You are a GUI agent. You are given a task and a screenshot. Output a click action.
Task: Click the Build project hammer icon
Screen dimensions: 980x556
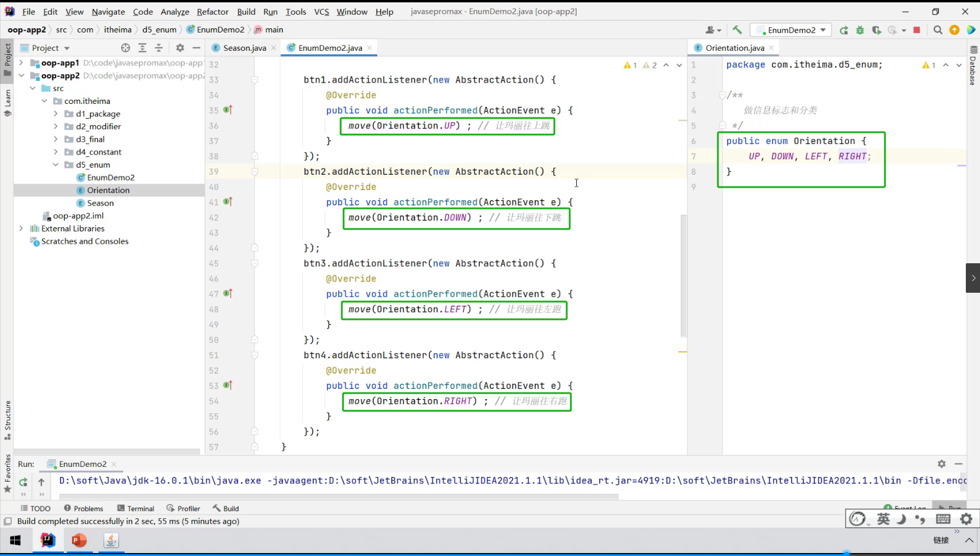click(737, 30)
